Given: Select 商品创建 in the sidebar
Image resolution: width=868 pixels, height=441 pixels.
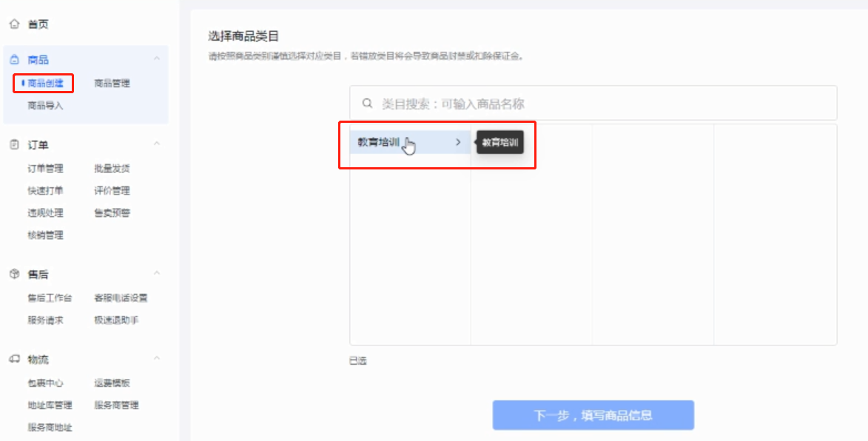Looking at the screenshot, I should [x=45, y=84].
